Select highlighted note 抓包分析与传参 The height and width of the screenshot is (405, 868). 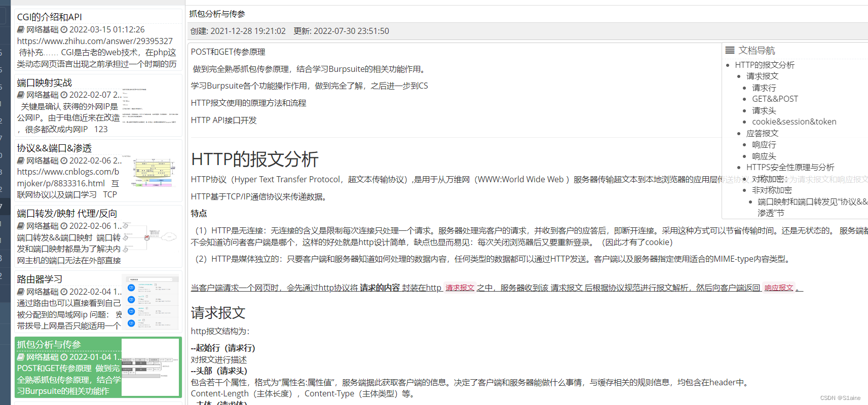[98, 367]
